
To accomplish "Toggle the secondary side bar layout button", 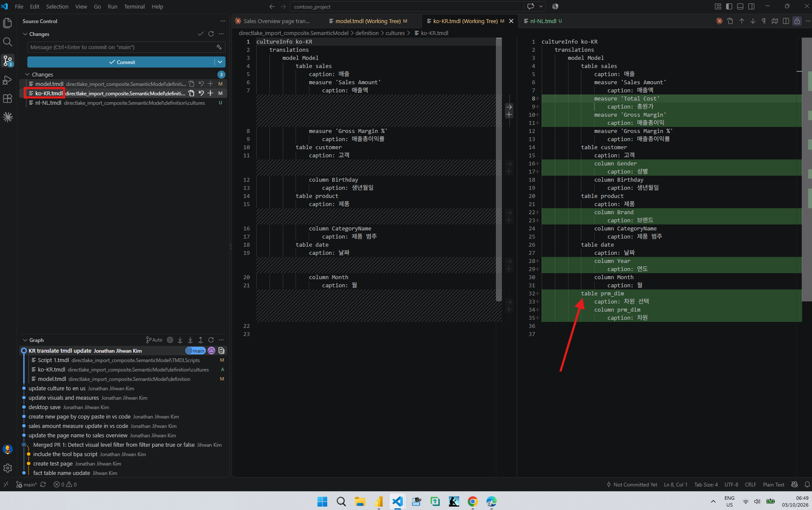I will (x=751, y=6).
